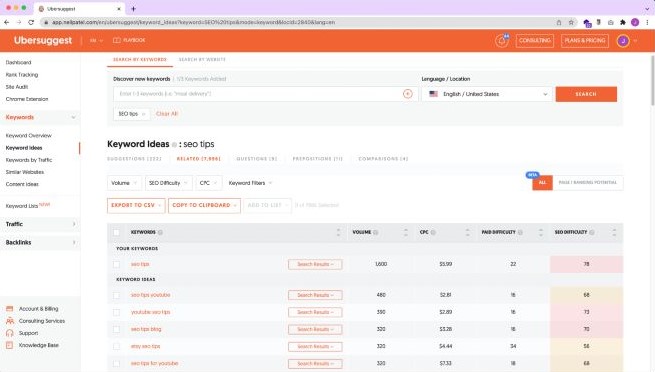Switch to Page 1 Ranking Potential view
This screenshot has height=372, width=655.
tap(588, 183)
